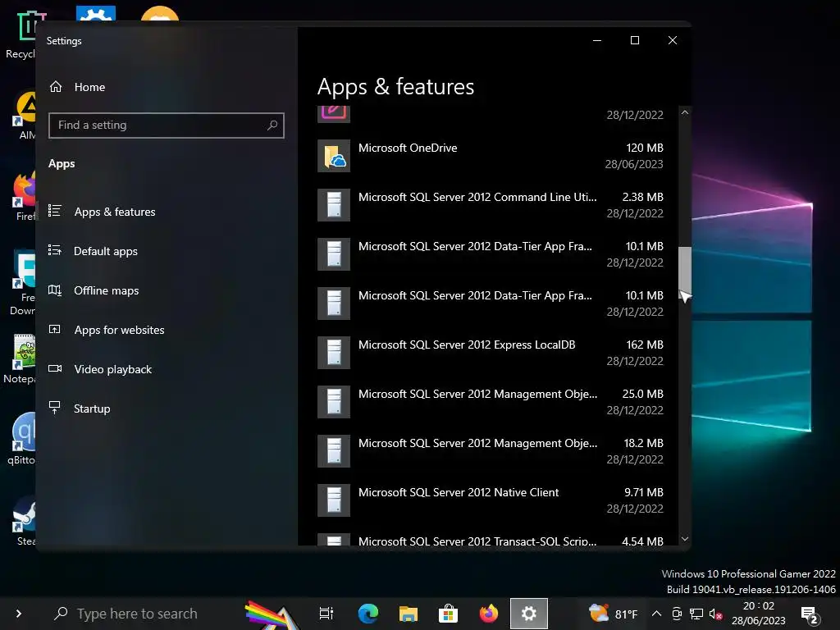Click the Find a setting search field
The width and height of the screenshot is (840, 630).
(x=166, y=126)
